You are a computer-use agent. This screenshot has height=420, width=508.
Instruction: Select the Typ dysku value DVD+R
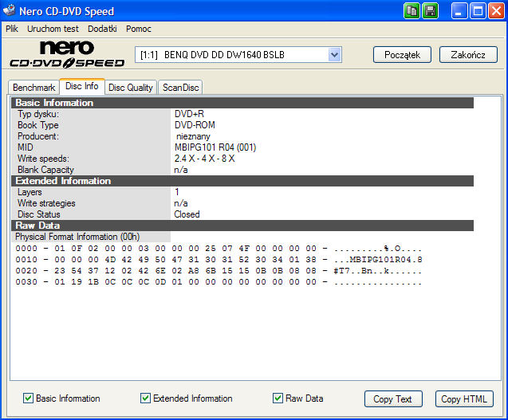189,114
